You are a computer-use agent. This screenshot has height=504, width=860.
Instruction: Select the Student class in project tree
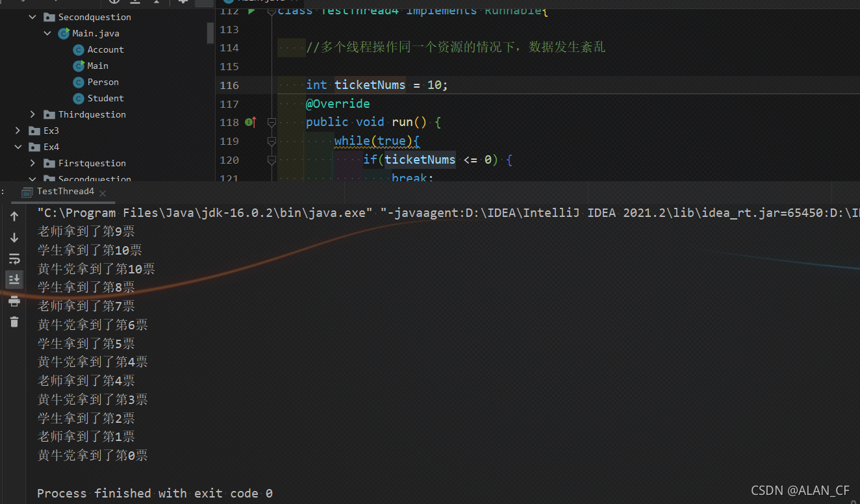coord(106,98)
